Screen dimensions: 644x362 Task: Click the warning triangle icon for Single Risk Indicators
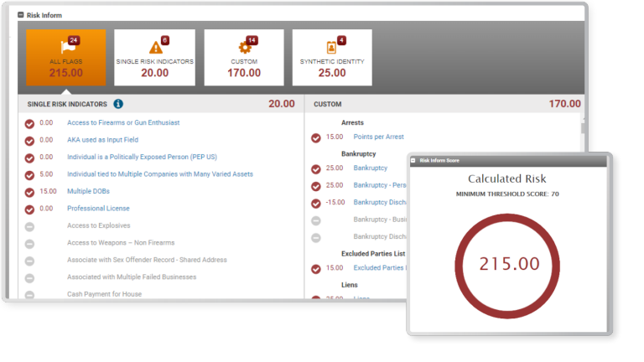155,47
